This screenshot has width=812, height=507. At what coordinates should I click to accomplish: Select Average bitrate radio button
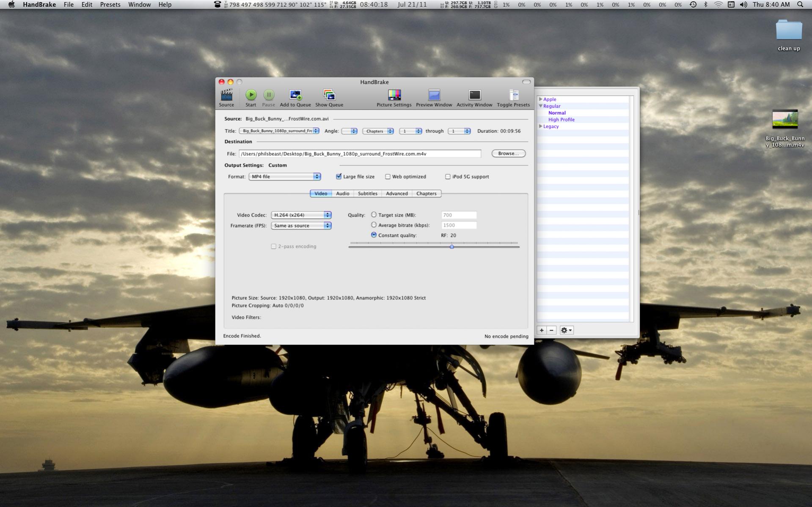tap(374, 225)
